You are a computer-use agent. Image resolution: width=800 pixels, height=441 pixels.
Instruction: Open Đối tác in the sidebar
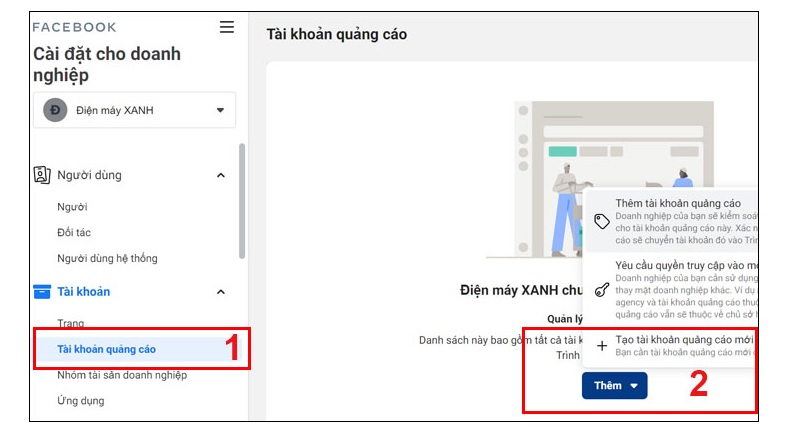tap(76, 233)
